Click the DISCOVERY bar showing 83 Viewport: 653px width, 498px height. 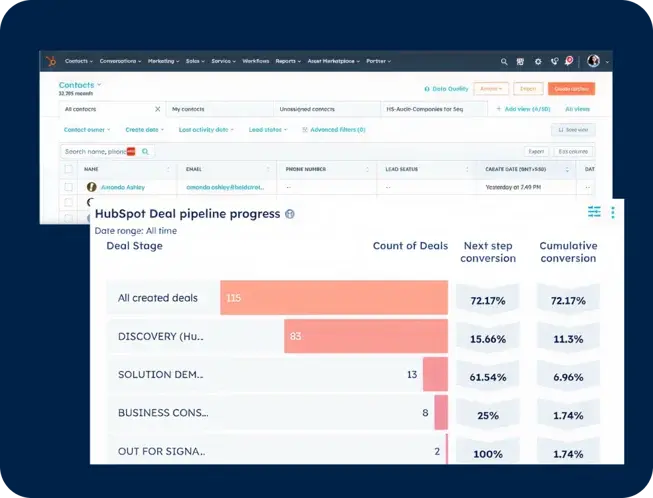click(x=366, y=336)
